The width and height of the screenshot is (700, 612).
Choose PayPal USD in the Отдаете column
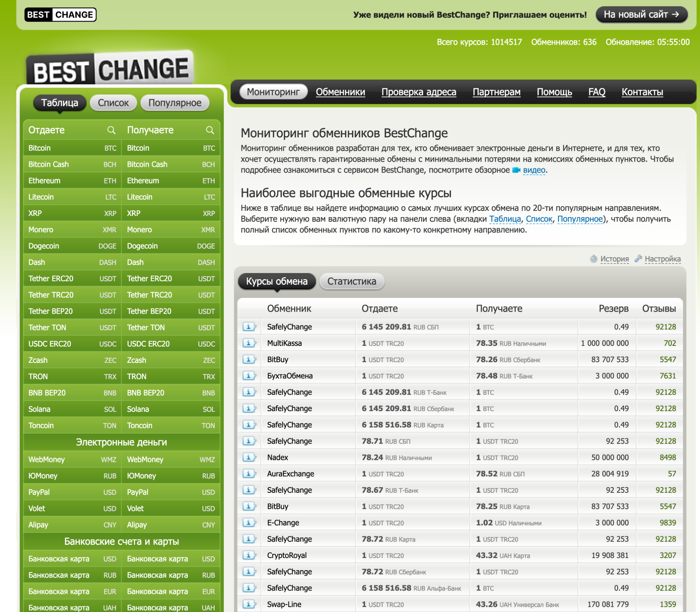coord(72,492)
